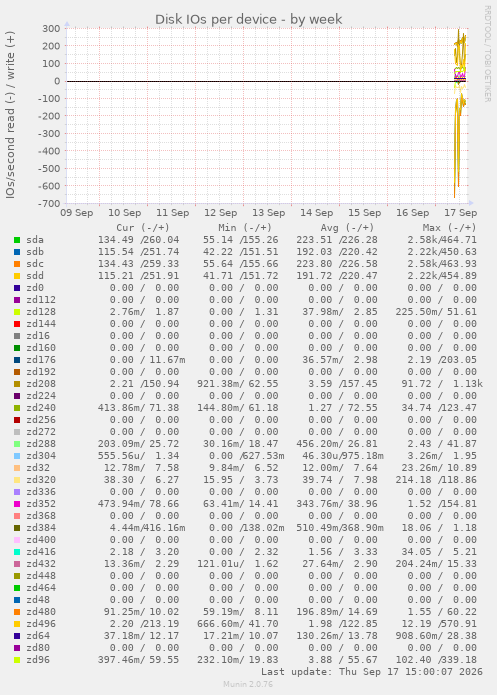The width and height of the screenshot is (497, 695).
Task: Click the 'Min (-/+)' column header
Action: [245, 227]
